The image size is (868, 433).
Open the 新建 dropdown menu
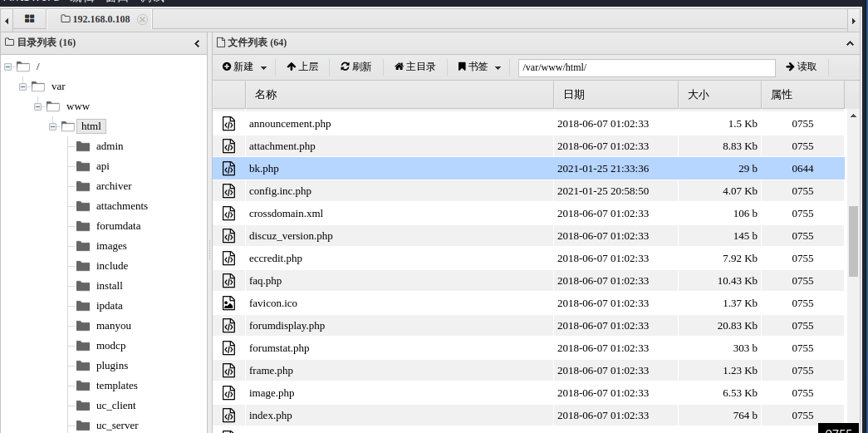244,67
